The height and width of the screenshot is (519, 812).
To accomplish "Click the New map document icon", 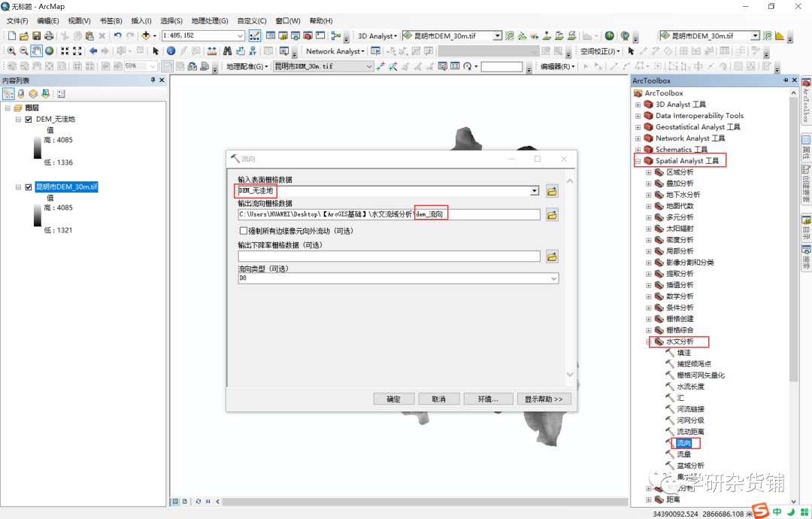I will pos(11,36).
